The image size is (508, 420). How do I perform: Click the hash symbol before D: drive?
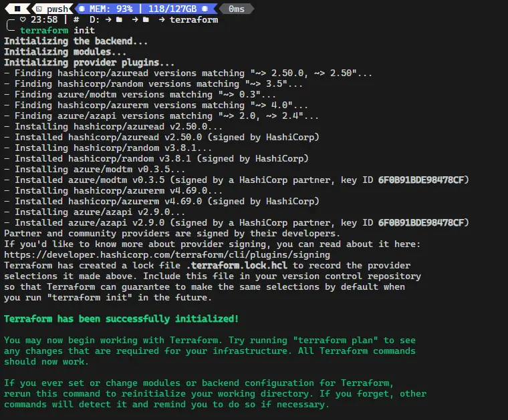pyautogui.click(x=76, y=20)
